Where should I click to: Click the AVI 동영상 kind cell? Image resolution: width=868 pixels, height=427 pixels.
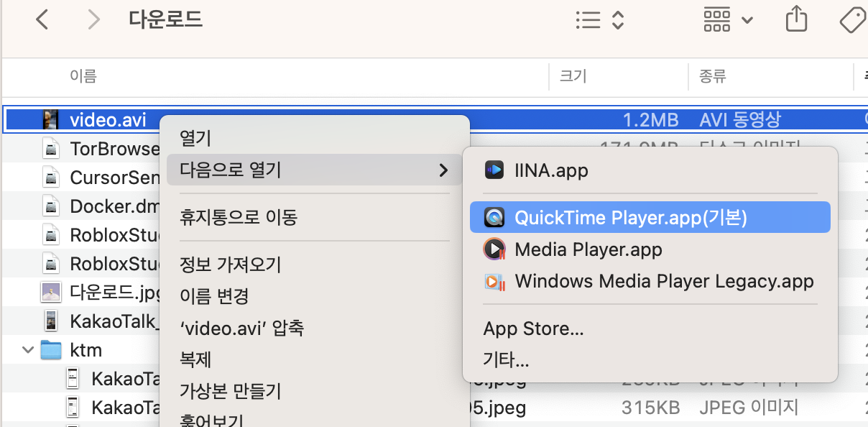click(740, 120)
